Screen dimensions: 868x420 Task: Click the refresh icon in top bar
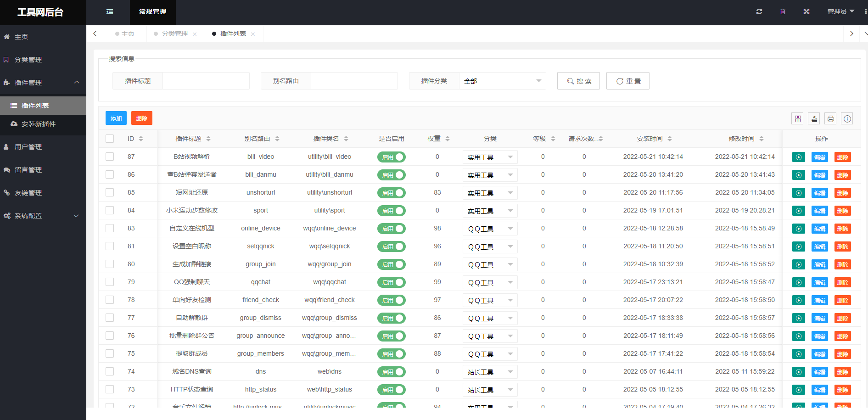click(759, 11)
